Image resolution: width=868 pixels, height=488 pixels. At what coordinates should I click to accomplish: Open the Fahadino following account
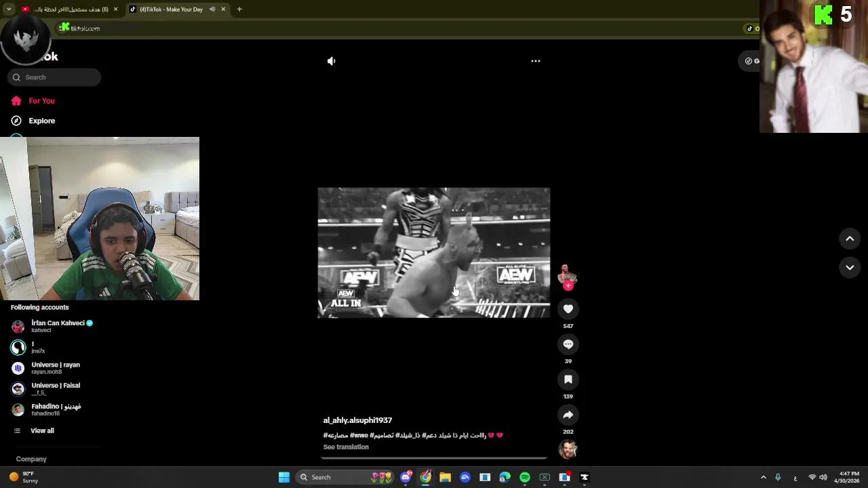pyautogui.click(x=46, y=409)
